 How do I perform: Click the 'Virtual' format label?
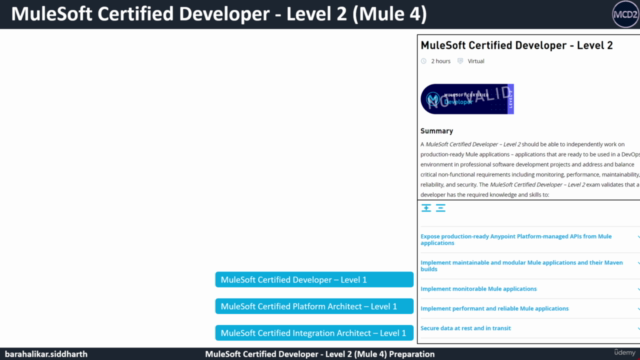click(476, 61)
